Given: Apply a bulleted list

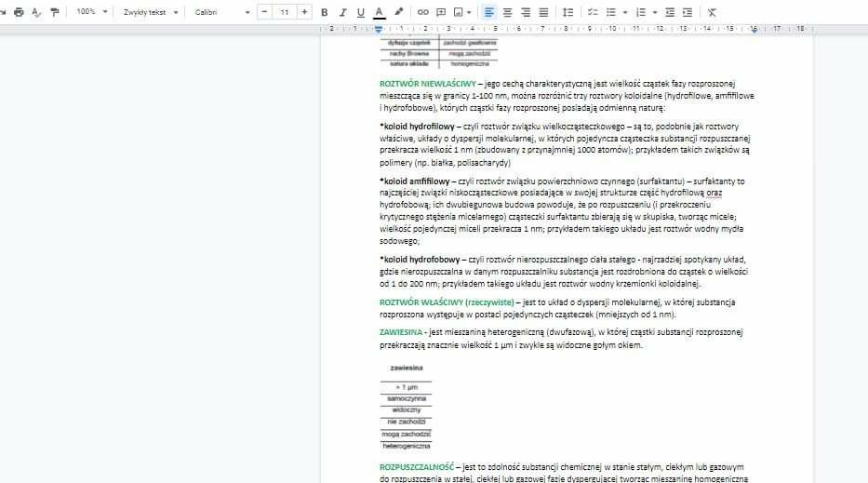Looking at the screenshot, I should point(611,12).
